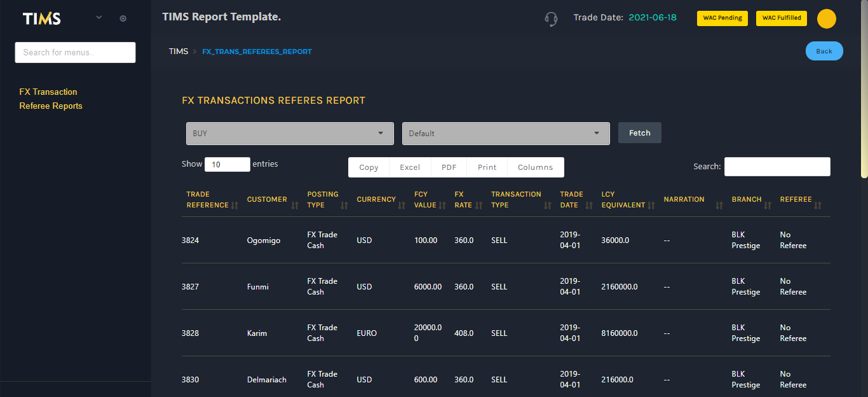
Task: Click FX_TRANS_REFEREES_REPORT breadcrumb
Action: [257, 52]
